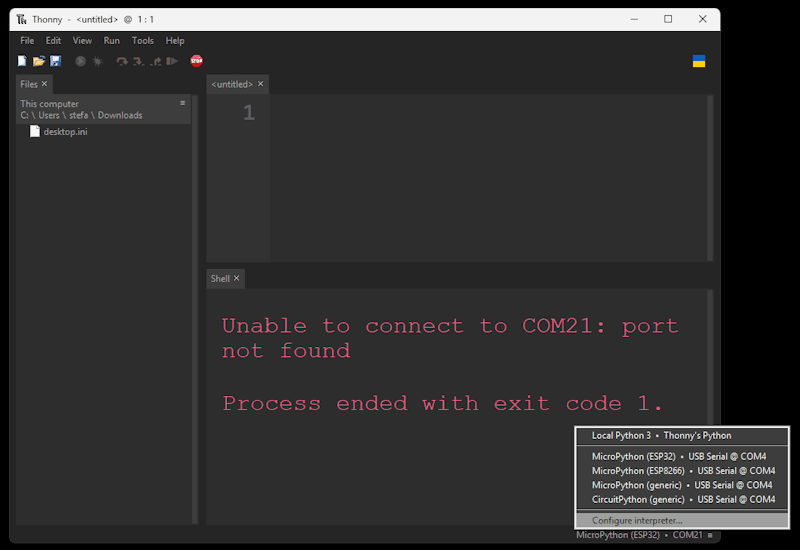The image size is (800, 550).
Task: Choose Local Python 3 Thonny's Python
Action: pyautogui.click(x=682, y=436)
